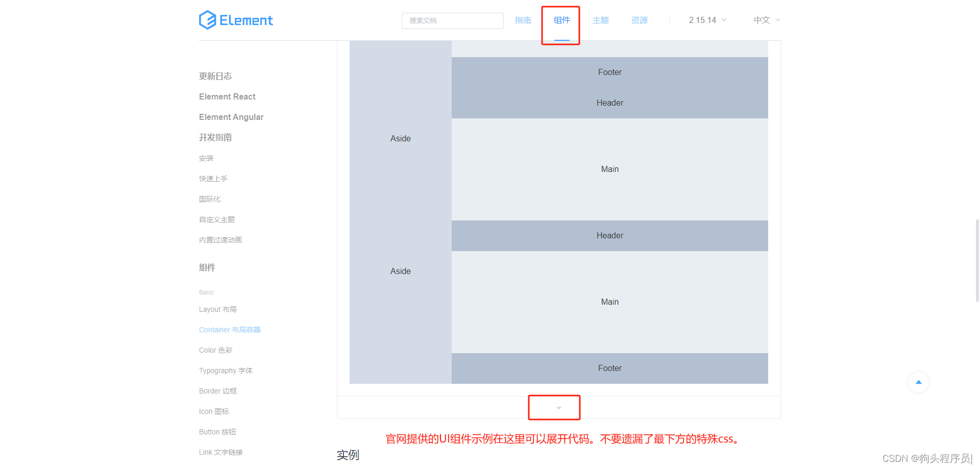The width and height of the screenshot is (980, 469).
Task: Open the 国际化 sidebar item
Action: coord(210,199)
